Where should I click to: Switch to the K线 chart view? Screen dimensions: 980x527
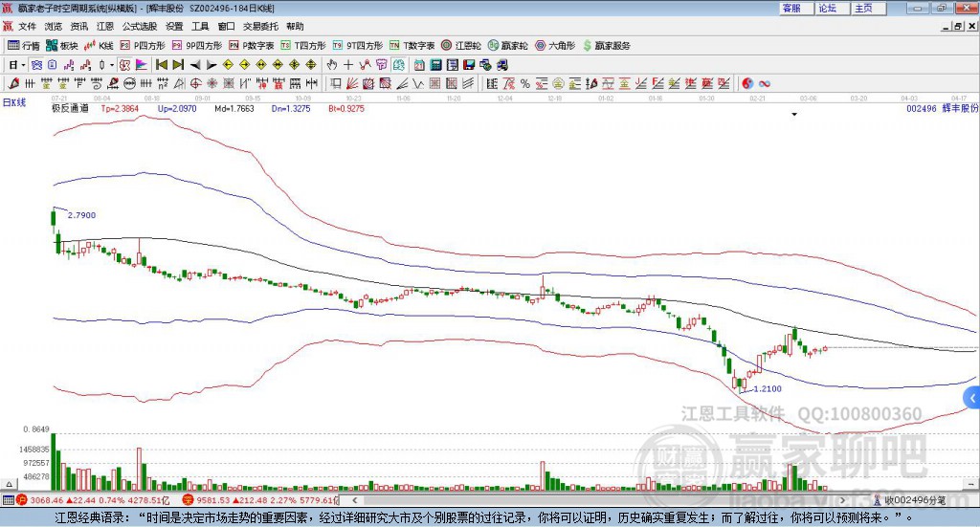[x=99, y=46]
